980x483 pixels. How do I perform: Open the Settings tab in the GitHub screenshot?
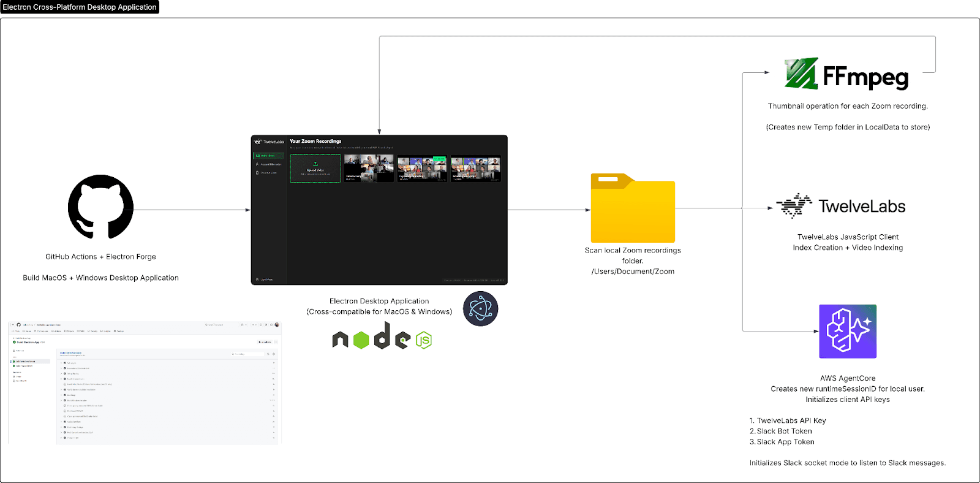pos(119,331)
